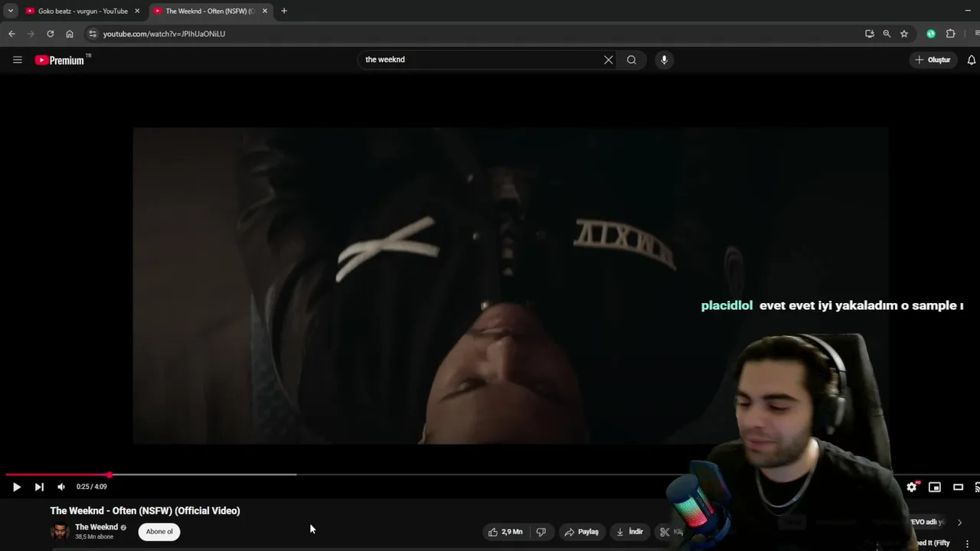The height and width of the screenshot is (551, 980).
Task: Close the Goko beatz tab
Action: point(137,11)
